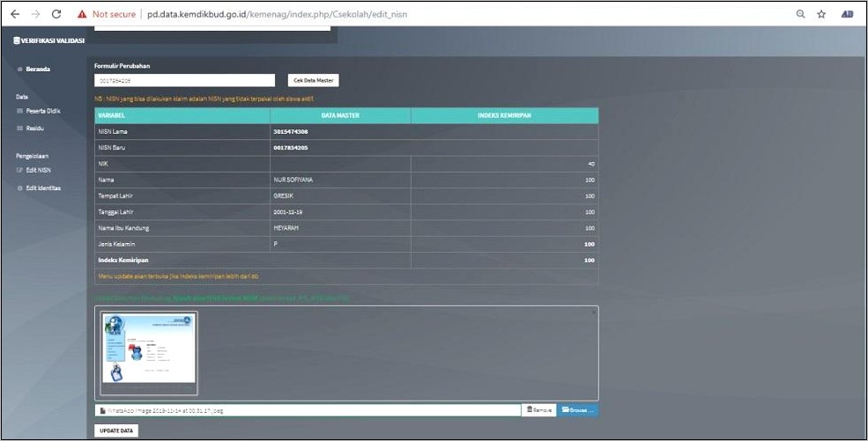Open Residu menu item
Screen dimensions: 868x441
35,129
